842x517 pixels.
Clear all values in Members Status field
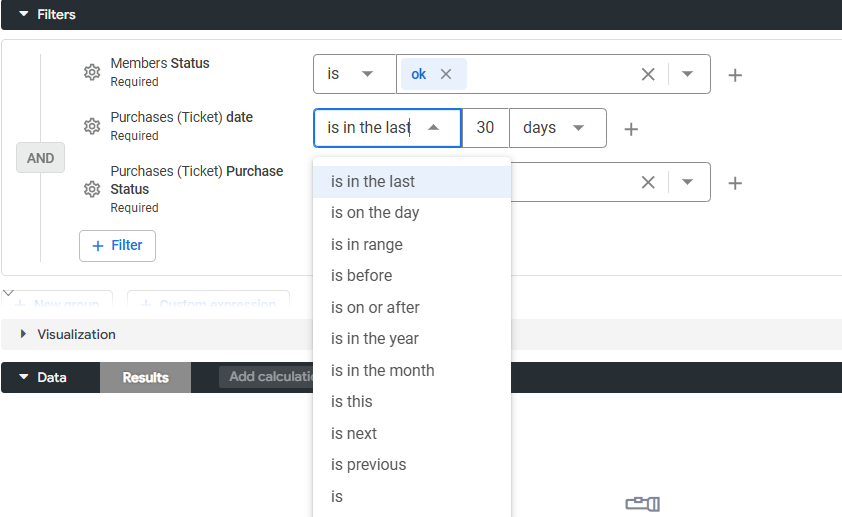coord(648,74)
